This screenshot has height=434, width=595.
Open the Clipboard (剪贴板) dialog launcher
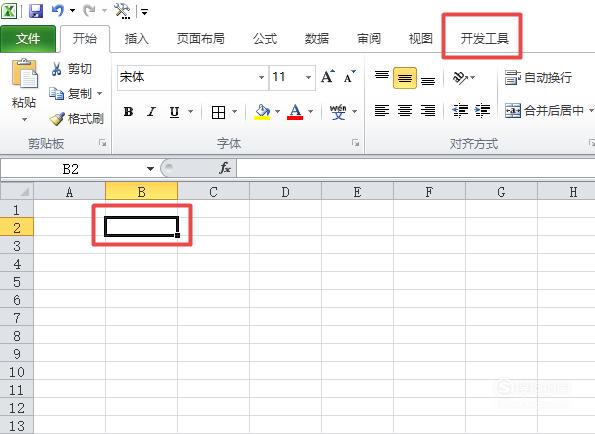(102, 143)
